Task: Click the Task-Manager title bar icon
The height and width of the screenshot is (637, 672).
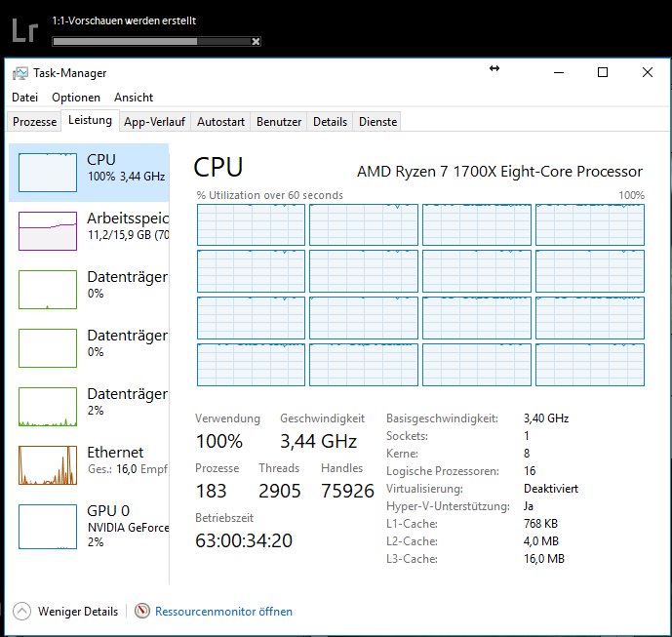Action: [20, 73]
